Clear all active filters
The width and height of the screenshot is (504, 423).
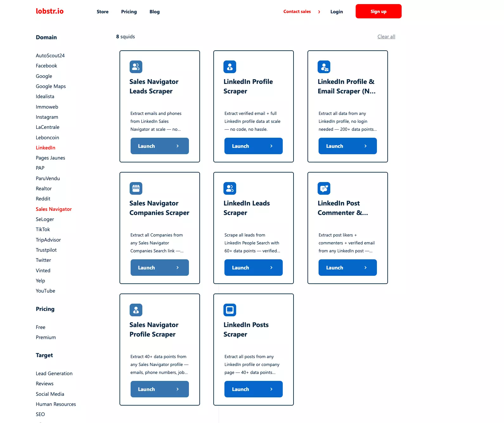(386, 37)
